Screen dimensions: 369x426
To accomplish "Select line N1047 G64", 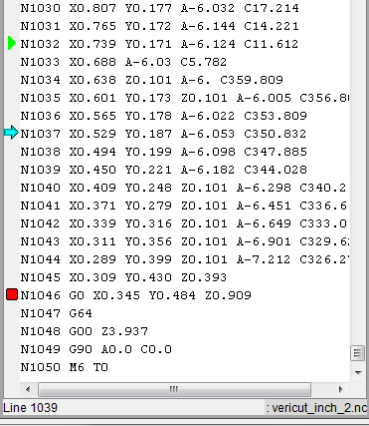I will tap(56, 313).
